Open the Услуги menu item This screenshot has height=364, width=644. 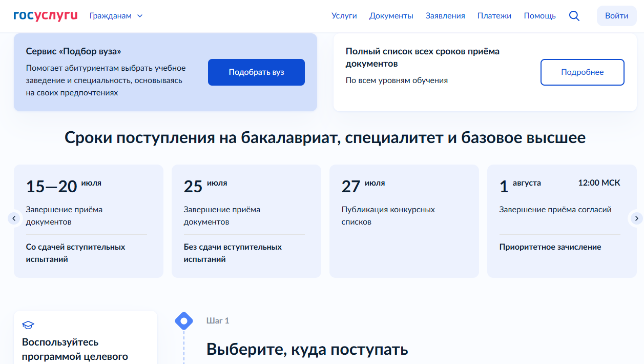click(x=344, y=16)
